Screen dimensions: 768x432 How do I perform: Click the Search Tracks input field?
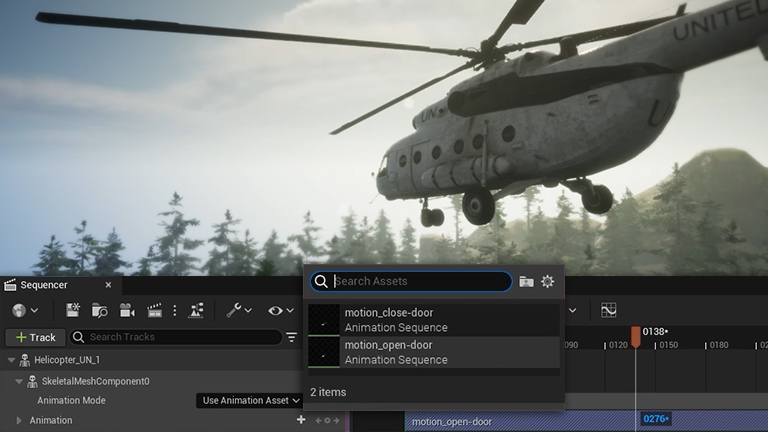coord(176,337)
